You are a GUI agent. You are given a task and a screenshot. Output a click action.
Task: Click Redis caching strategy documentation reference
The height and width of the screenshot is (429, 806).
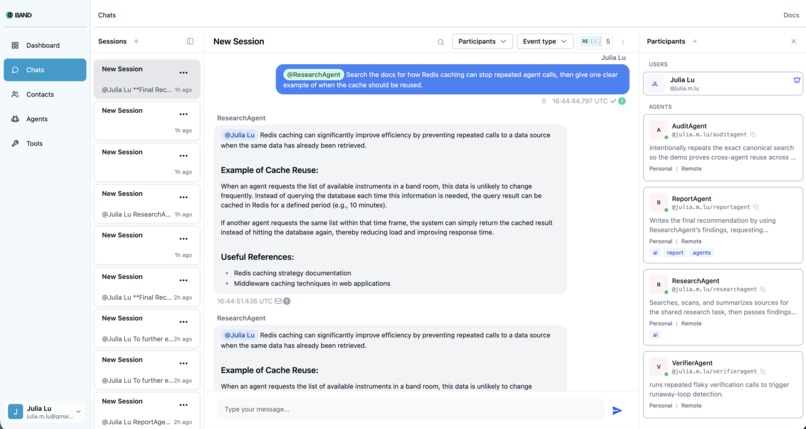tap(292, 273)
